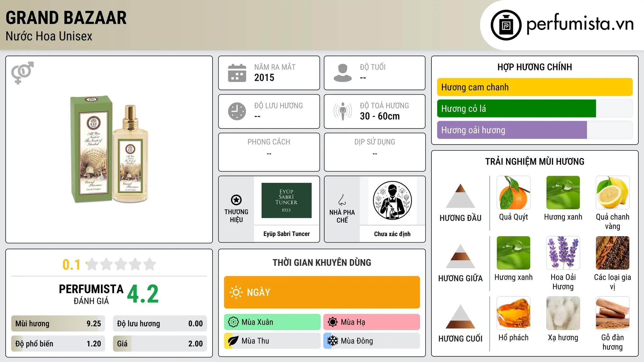Screen dimensions: 644x362
Task: Click the flower icon next to Mùa Xuân
Action: click(233, 322)
